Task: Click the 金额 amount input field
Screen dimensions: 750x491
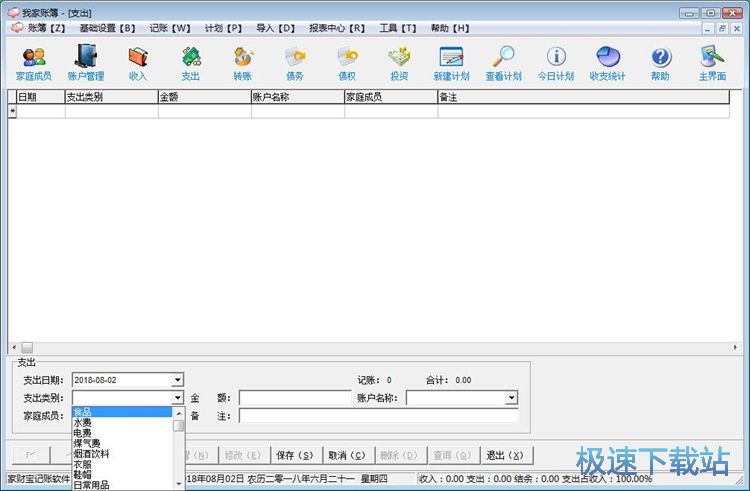Action: coord(293,398)
